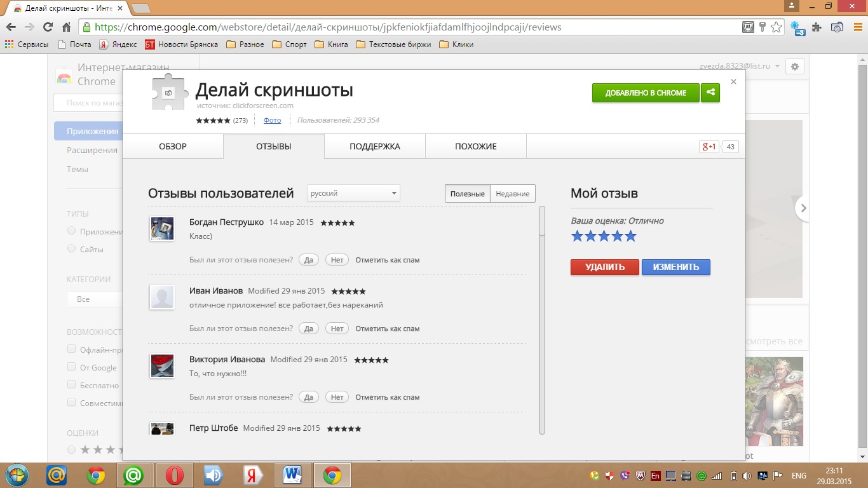Sort reviews by Недавние
Image resolution: width=868 pixels, height=488 pixels.
(x=513, y=194)
